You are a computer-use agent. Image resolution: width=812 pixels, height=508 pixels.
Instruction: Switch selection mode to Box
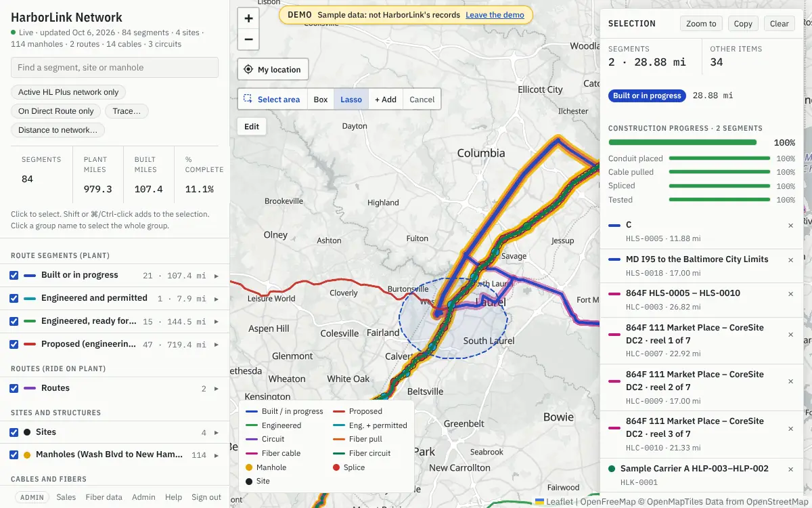321,100
